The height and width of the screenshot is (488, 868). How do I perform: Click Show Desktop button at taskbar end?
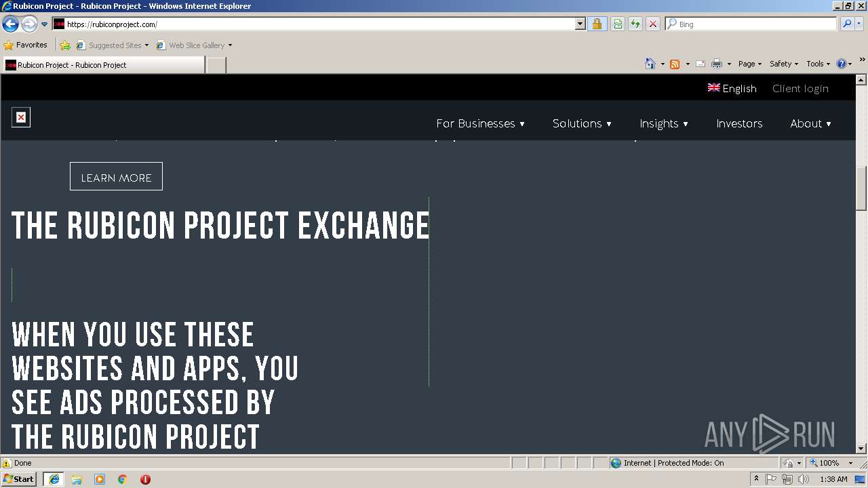click(861, 479)
